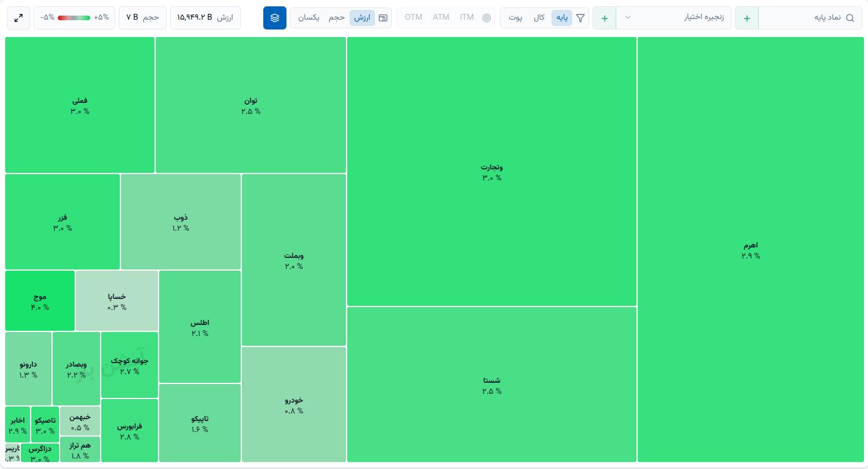The width and height of the screenshot is (868, 469).
Task: Select the فرابورس tile
Action: pos(130,430)
